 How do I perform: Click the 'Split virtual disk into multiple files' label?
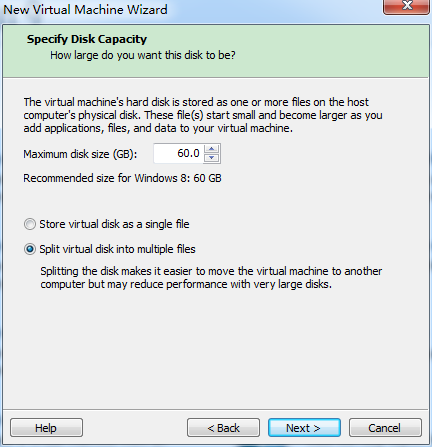(x=117, y=249)
